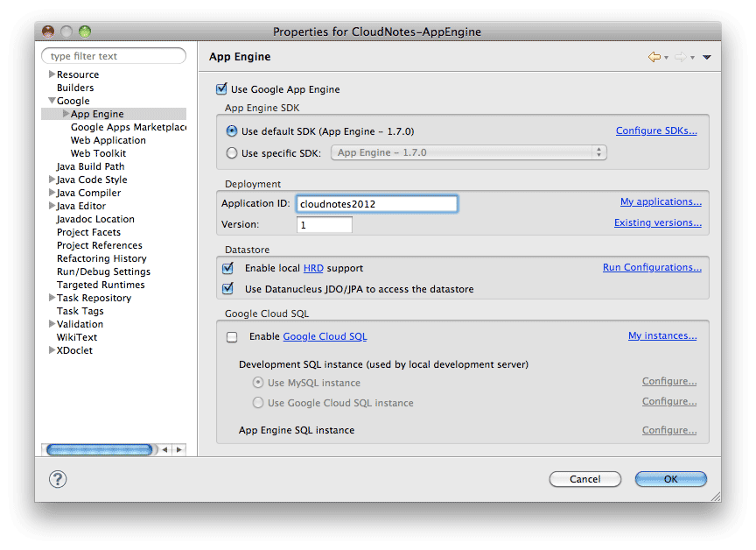This screenshot has height=550, width=756.
Task: Enable the Google Cloud SQL checkbox
Action: click(232, 336)
